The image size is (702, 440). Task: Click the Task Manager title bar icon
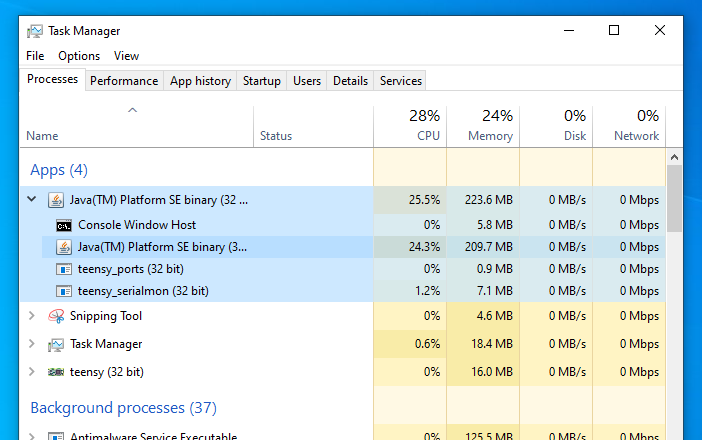click(x=34, y=31)
